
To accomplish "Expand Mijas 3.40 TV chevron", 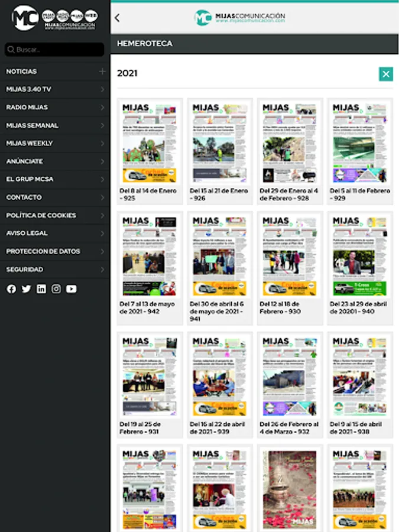I will 102,89.
